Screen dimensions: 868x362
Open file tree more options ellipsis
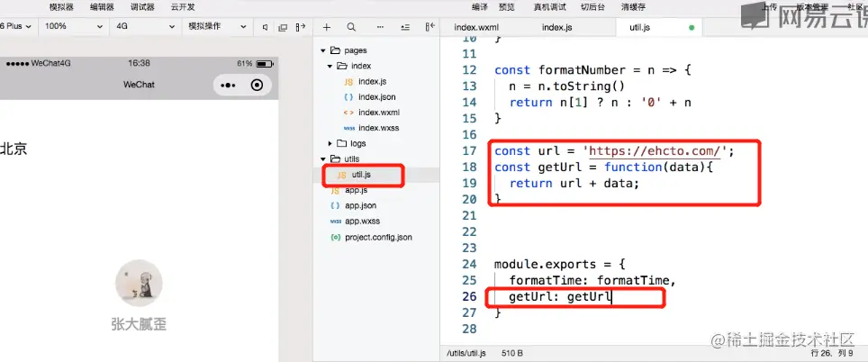pos(380,27)
